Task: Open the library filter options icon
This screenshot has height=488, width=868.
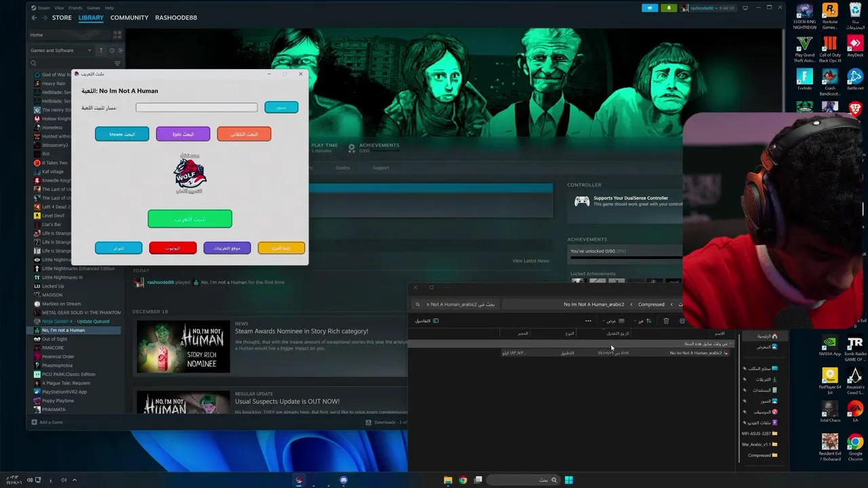Action: [x=117, y=63]
